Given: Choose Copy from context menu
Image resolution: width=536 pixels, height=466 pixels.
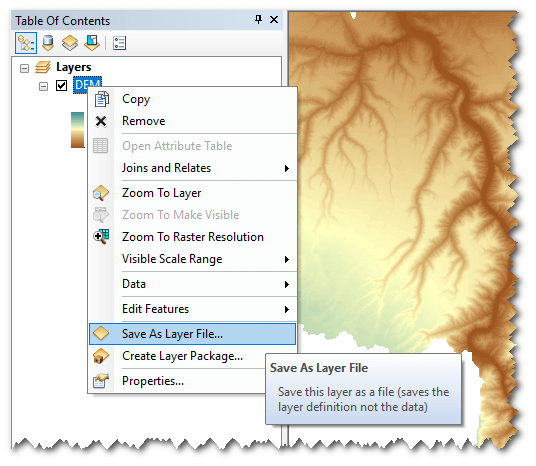Looking at the screenshot, I should click(192, 99).
